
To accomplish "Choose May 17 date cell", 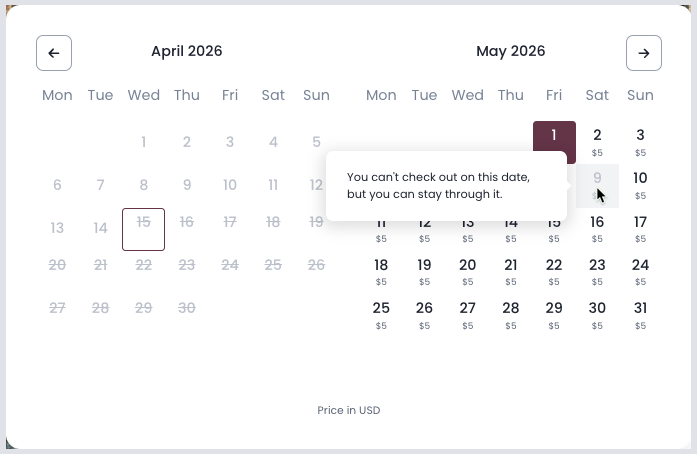I will coord(640,229).
